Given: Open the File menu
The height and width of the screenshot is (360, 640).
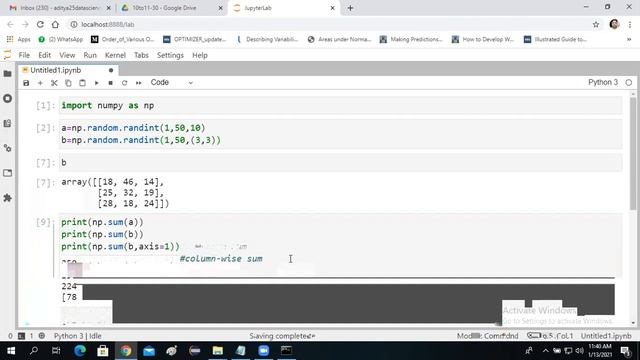Looking at the screenshot, I should (24, 55).
